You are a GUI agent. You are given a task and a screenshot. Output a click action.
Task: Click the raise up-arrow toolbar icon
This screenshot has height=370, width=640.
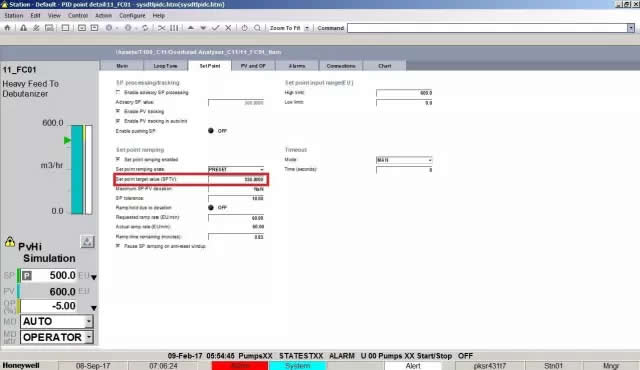click(x=191, y=28)
